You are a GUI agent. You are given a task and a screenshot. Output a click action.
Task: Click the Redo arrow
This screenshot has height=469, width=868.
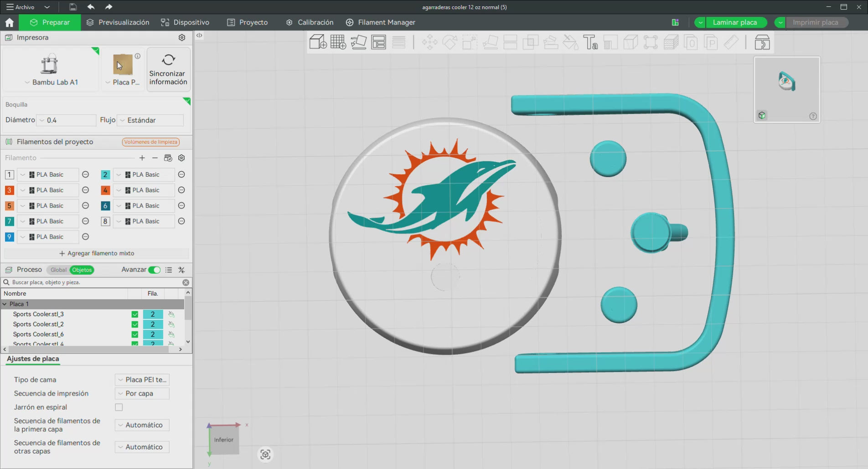(108, 7)
